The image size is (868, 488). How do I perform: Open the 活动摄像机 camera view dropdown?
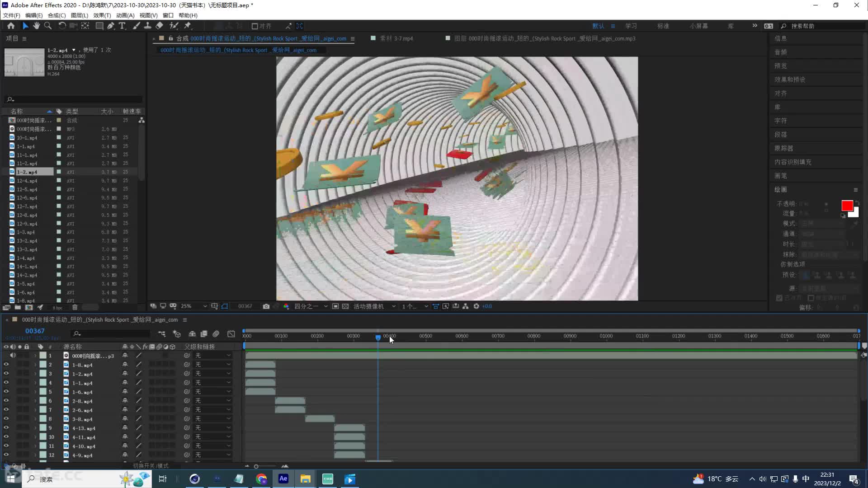pos(374,306)
